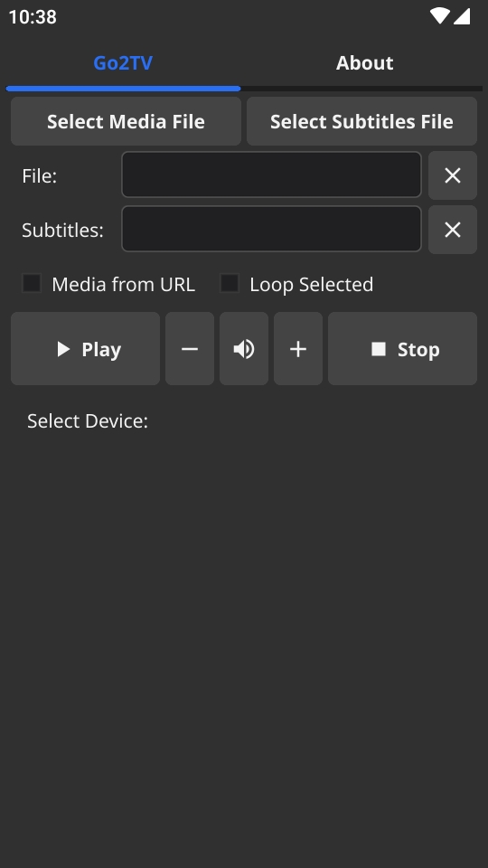The width and height of the screenshot is (488, 868).
Task: Tap the cellular signal status icon
Action: [x=462, y=16]
